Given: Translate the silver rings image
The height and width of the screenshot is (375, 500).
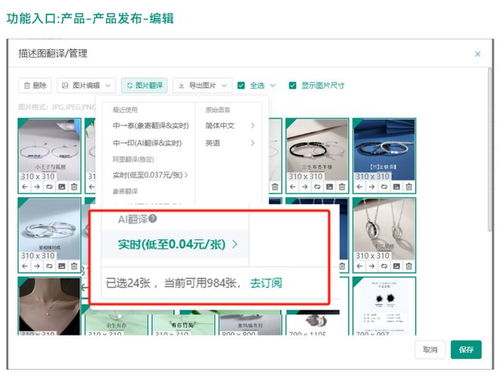Looking at the screenshot, I should tap(49, 266).
